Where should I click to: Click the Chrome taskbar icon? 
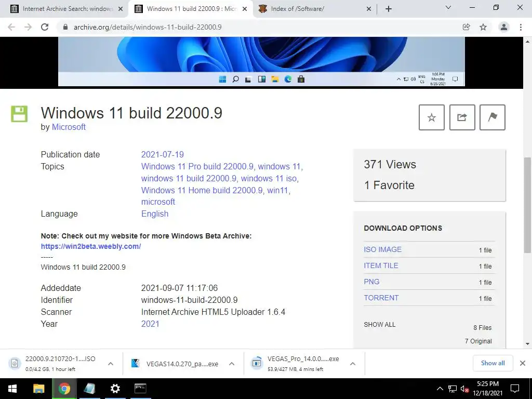click(64, 389)
